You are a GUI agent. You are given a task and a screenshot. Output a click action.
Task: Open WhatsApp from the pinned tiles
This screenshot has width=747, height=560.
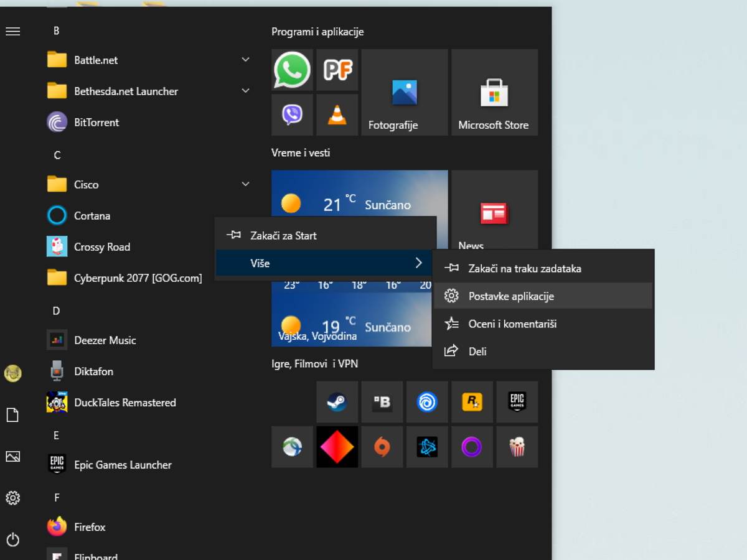coord(292,70)
